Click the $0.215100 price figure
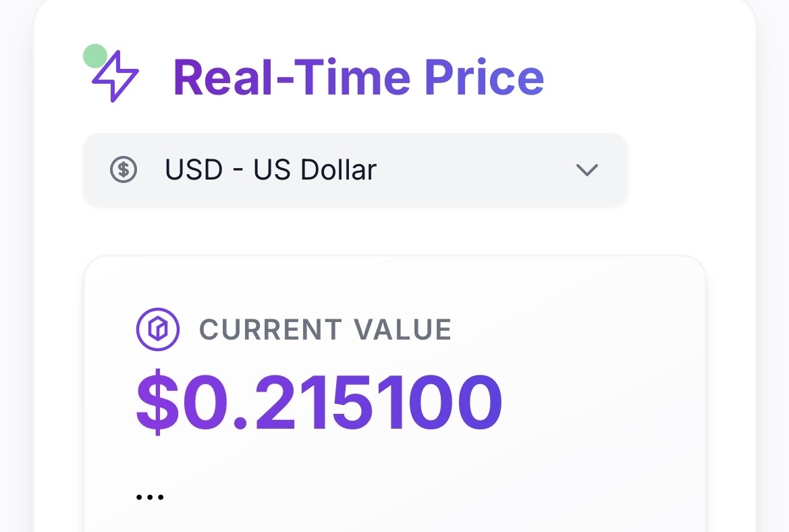789x532 pixels. click(319, 403)
